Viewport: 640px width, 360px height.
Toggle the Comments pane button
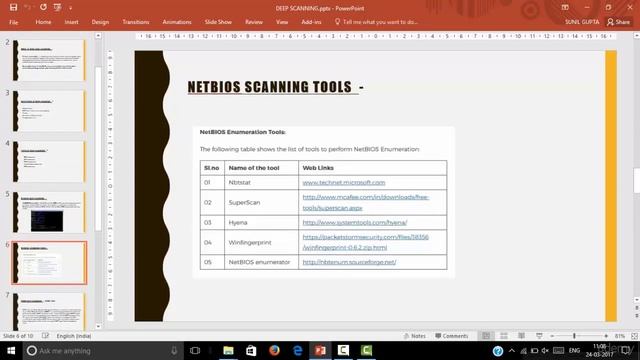tap(451, 336)
